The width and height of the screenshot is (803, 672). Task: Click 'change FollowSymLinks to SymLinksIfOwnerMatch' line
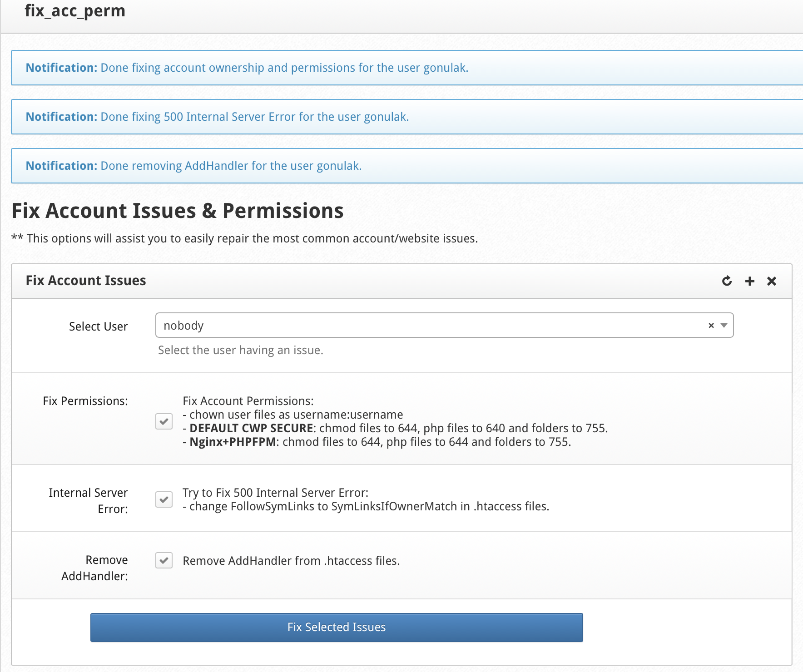366,506
